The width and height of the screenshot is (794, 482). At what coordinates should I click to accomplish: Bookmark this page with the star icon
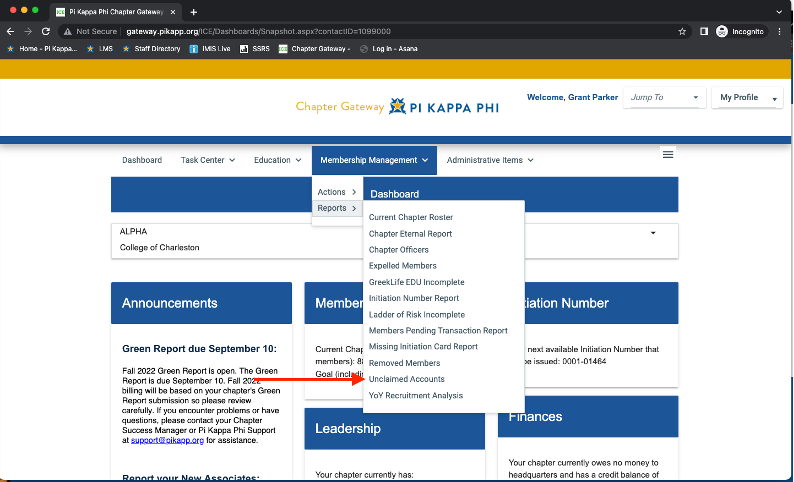682,31
